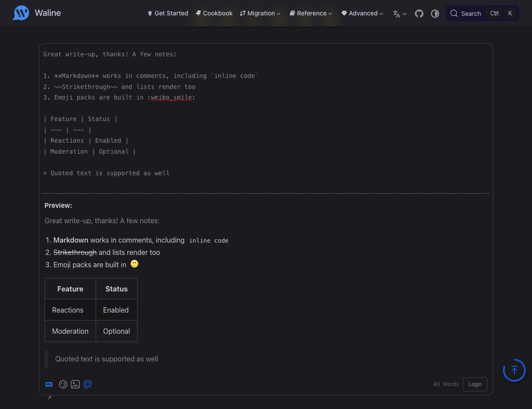The width and height of the screenshot is (532, 409).
Task: Open the search box
Action: [483, 13]
